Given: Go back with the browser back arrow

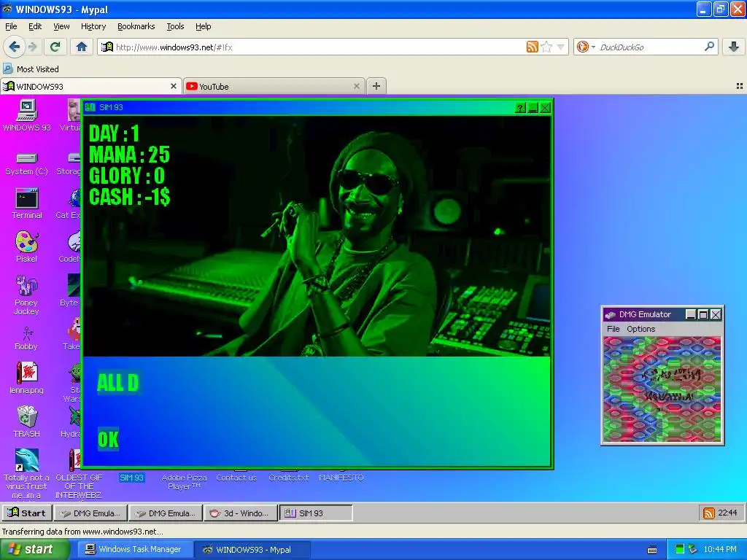Looking at the screenshot, I should (14, 47).
